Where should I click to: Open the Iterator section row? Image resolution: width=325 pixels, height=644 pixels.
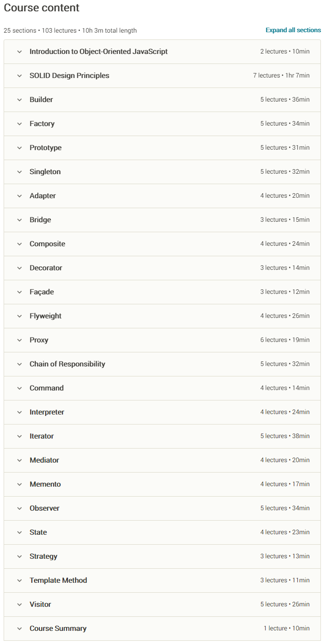coord(162,436)
